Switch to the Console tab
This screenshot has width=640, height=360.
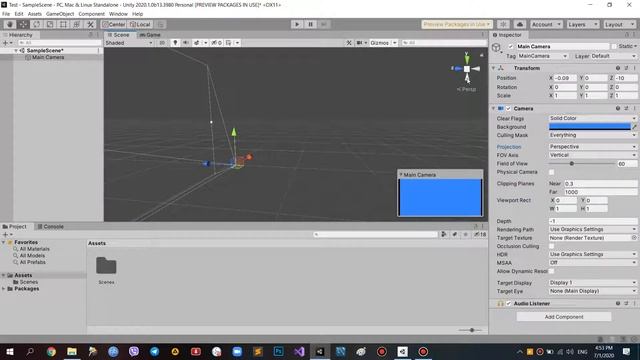coord(50,227)
